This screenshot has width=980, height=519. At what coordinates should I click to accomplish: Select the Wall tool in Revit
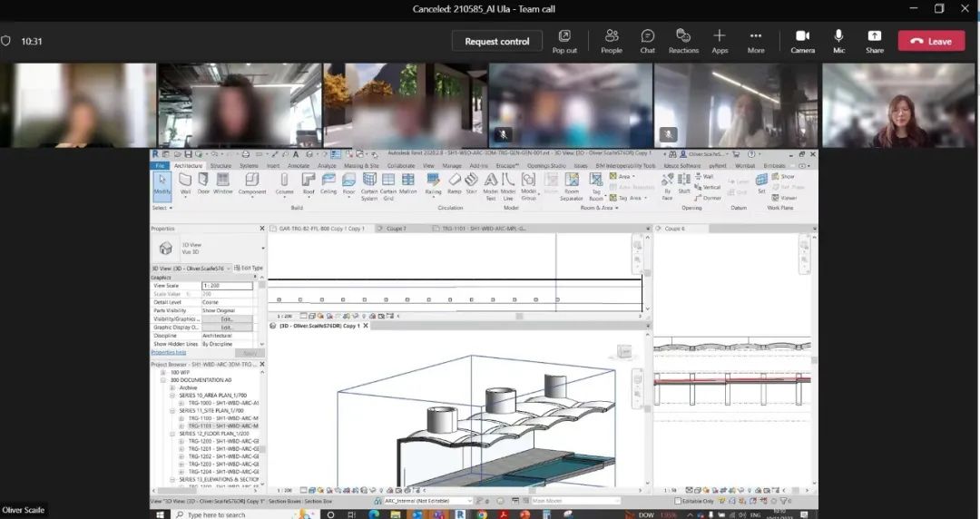pos(185,184)
